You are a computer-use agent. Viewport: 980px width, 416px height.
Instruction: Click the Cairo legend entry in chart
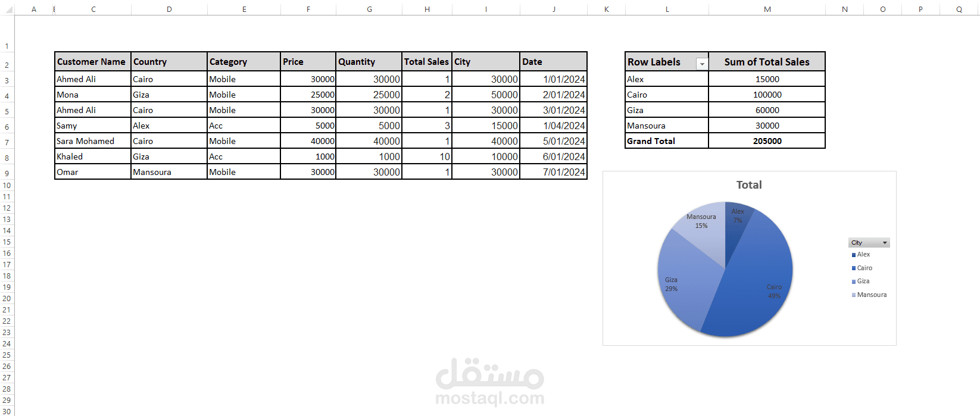click(x=862, y=268)
